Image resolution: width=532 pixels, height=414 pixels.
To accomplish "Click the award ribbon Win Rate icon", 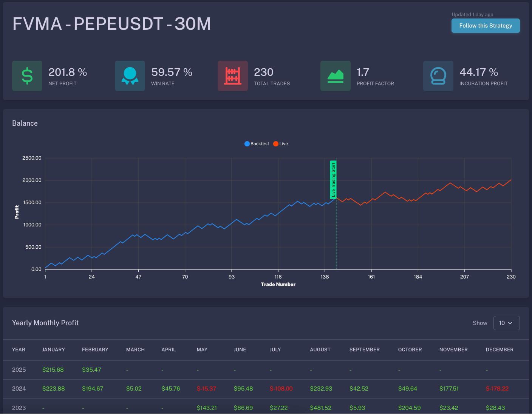I will pos(130,76).
